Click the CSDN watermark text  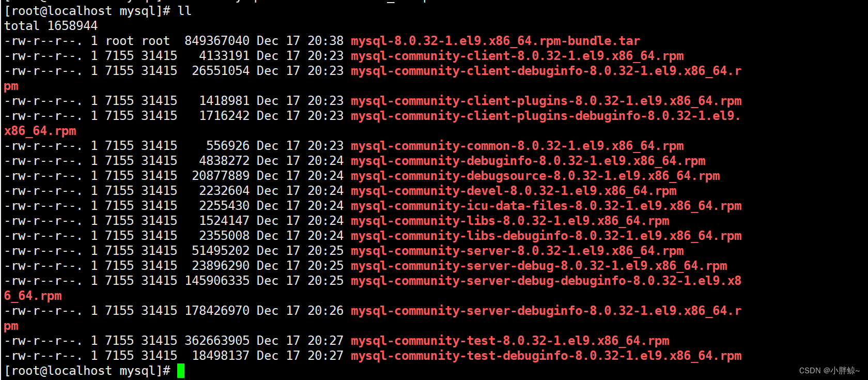pos(829,371)
